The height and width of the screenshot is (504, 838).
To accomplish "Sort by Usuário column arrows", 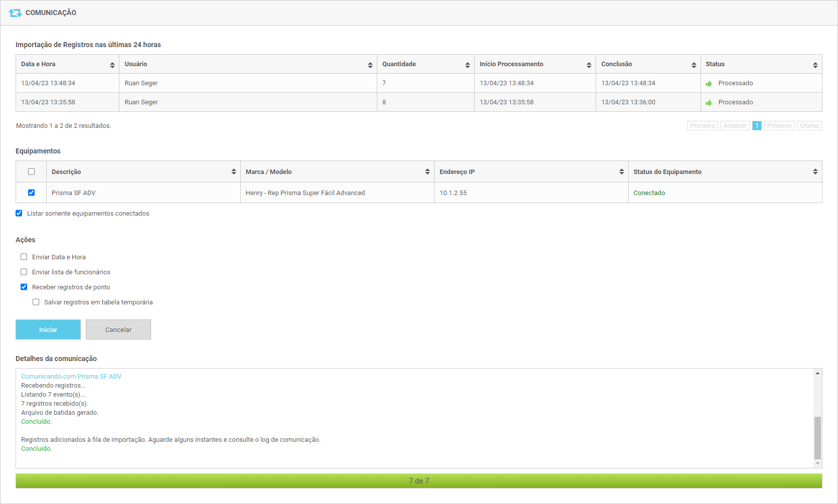I will [x=370, y=65].
